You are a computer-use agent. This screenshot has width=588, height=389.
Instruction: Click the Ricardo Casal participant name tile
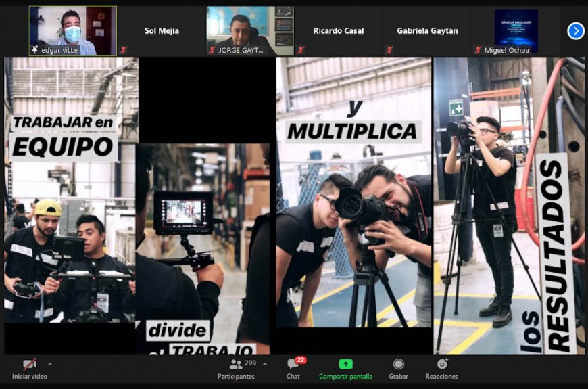click(339, 30)
